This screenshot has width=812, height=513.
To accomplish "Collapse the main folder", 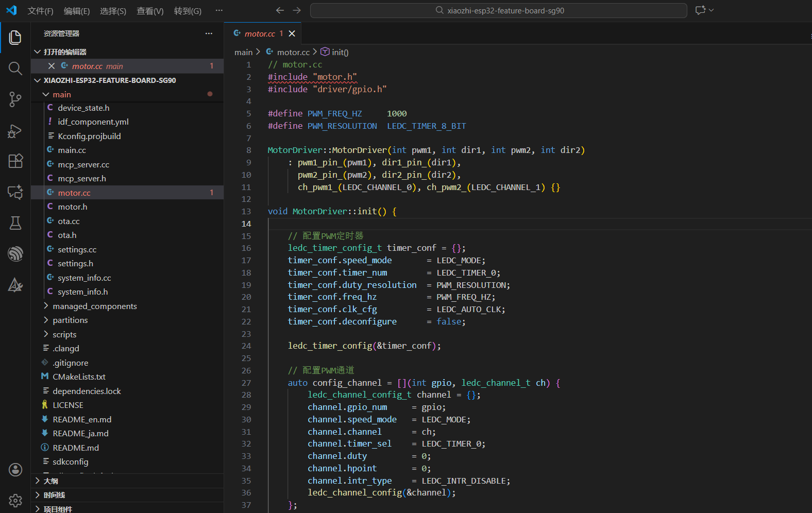I will point(61,95).
